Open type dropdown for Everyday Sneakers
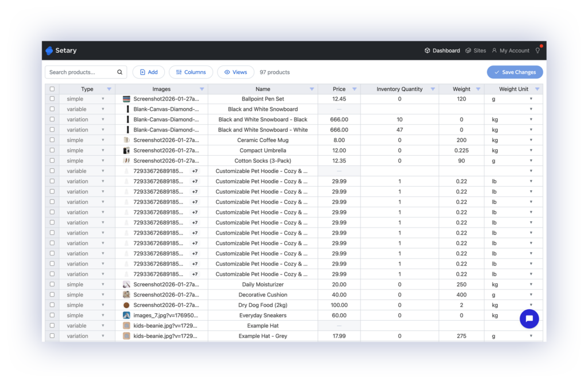 [103, 315]
